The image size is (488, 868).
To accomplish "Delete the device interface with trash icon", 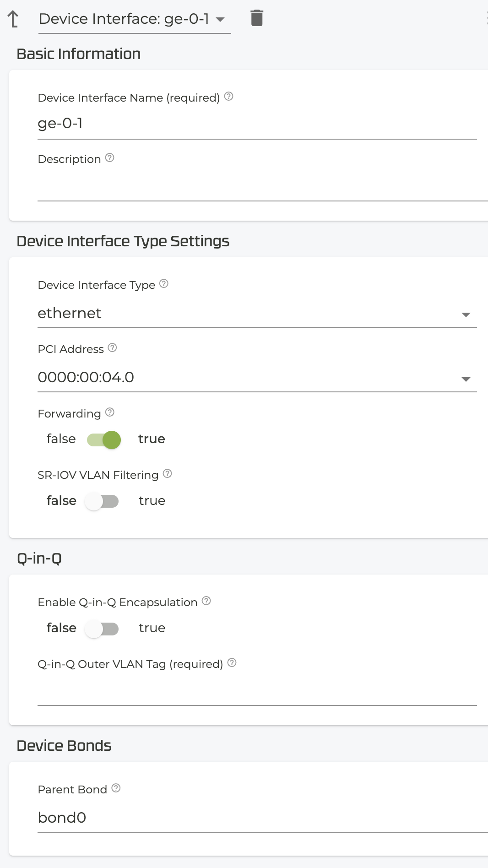I will [x=257, y=18].
